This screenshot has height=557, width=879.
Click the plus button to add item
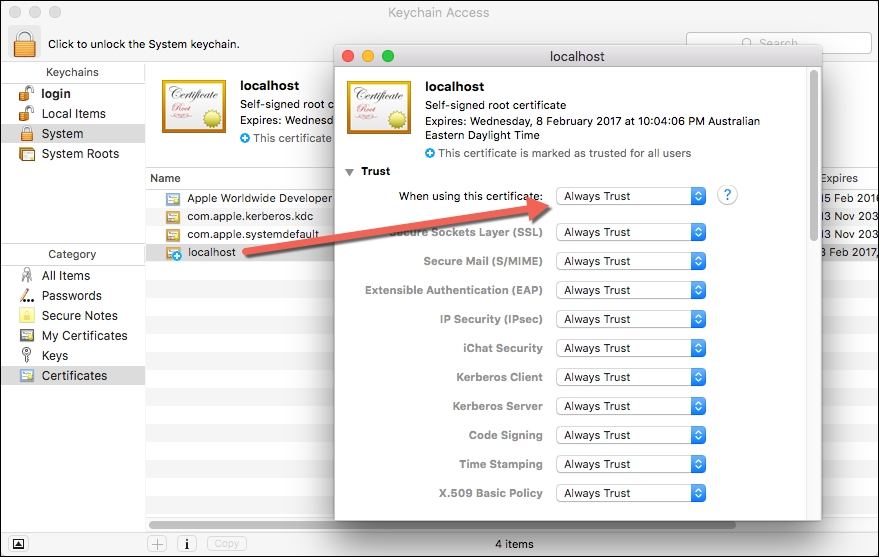pyautogui.click(x=157, y=544)
